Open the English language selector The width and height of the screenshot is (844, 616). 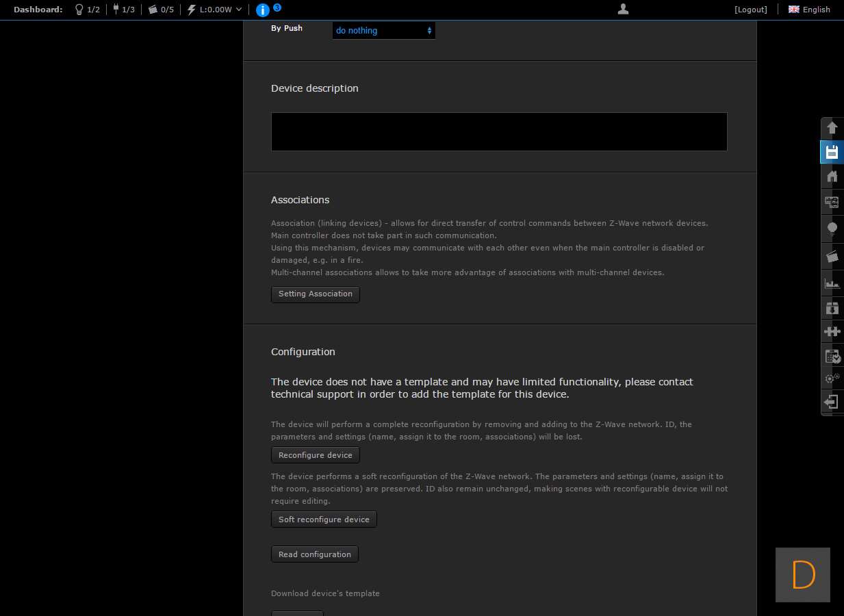pos(809,10)
